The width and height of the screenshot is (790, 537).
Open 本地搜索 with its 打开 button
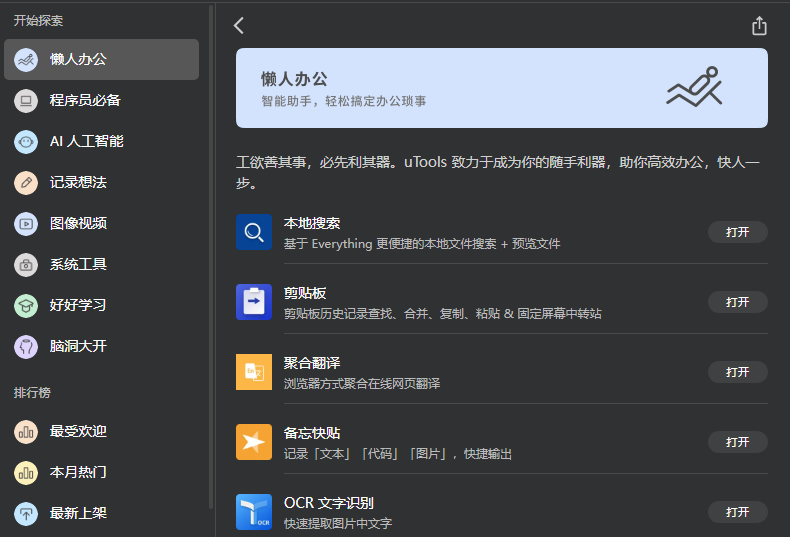738,232
